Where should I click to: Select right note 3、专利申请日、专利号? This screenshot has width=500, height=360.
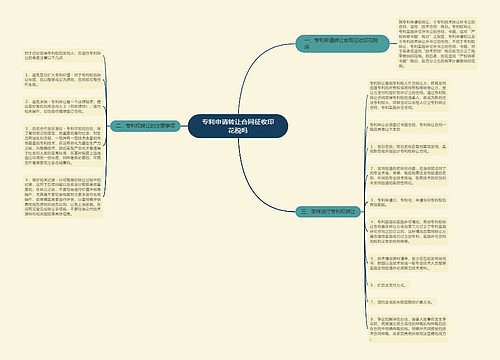tap(408, 202)
